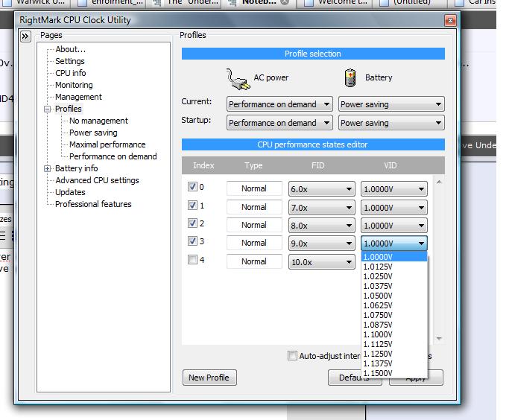Image resolution: width=509 pixels, height=420 pixels.
Task: Choose 1.1000V in the voltage list
Action: click(394, 334)
